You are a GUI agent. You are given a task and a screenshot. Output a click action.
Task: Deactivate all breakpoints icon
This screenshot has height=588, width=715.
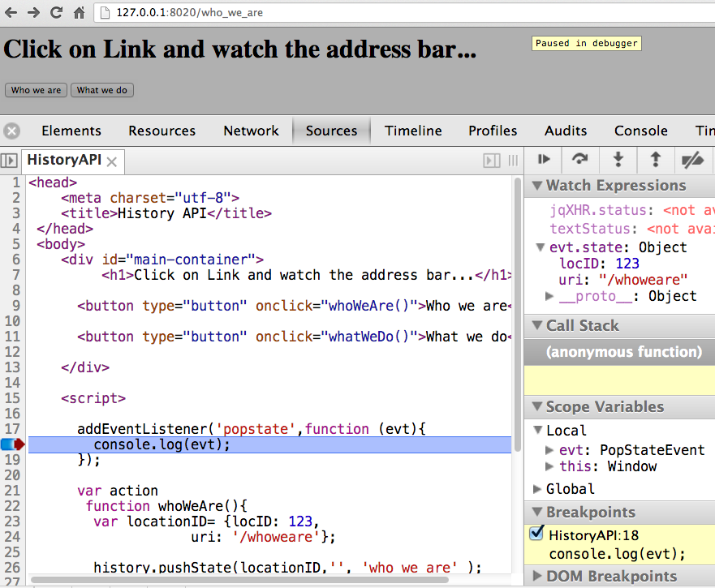click(x=692, y=160)
